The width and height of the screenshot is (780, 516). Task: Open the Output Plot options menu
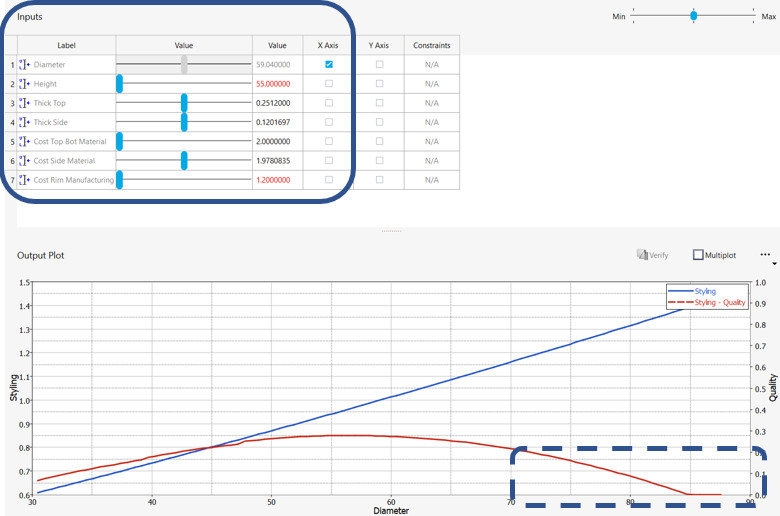pyautogui.click(x=765, y=255)
